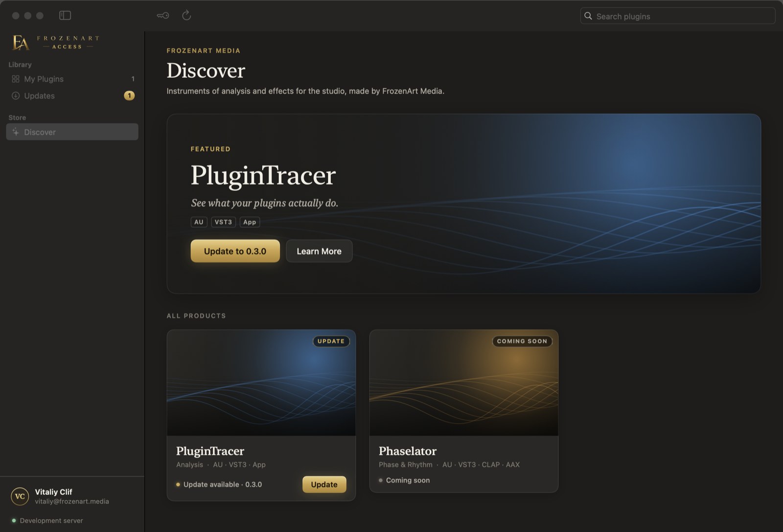Image resolution: width=783 pixels, height=532 pixels.
Task: Click the refresh arrow icon
Action: point(186,16)
